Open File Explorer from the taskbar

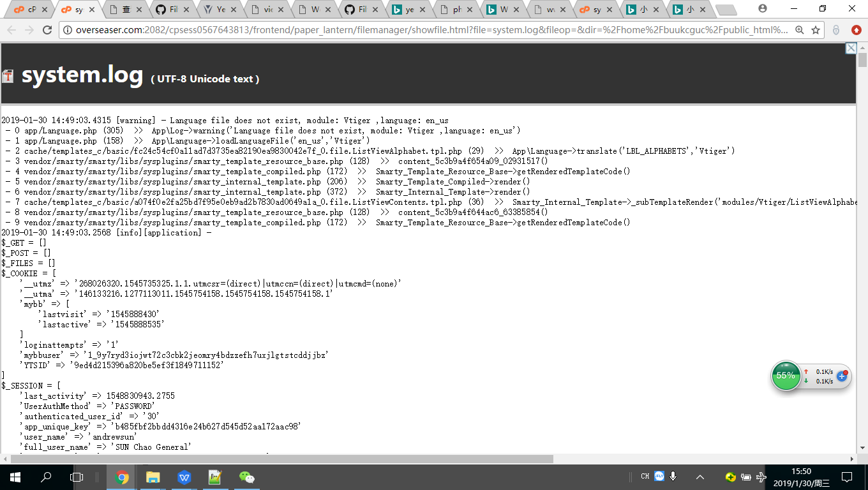[153, 477]
